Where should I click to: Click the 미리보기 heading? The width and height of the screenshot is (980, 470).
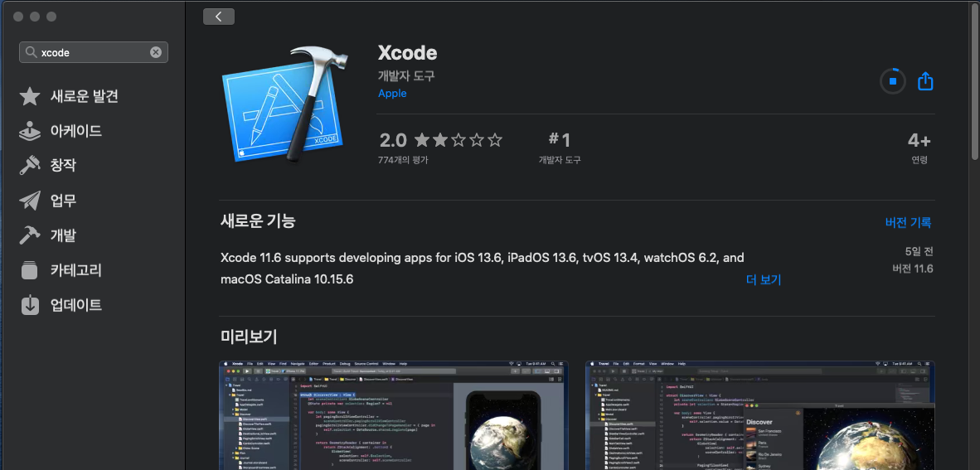249,337
